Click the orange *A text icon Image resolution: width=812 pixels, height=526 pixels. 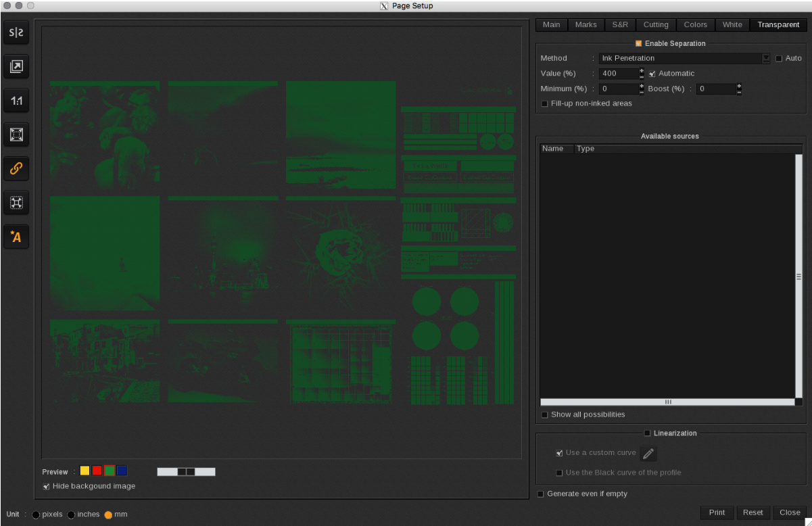pos(16,236)
